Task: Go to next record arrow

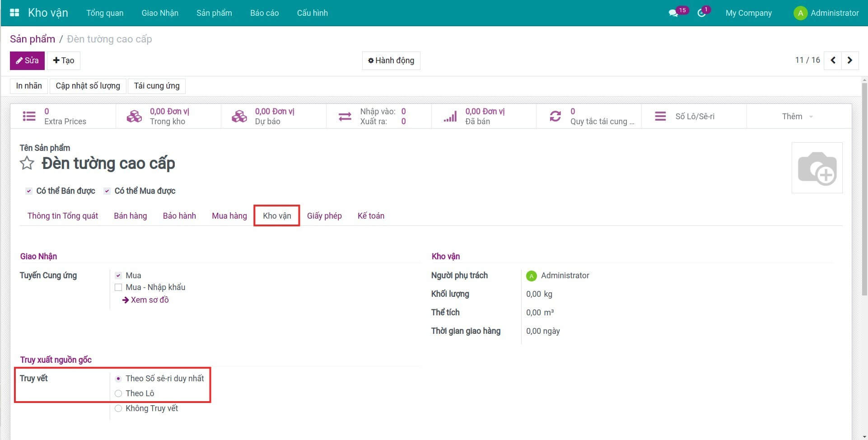Action: pyautogui.click(x=849, y=60)
